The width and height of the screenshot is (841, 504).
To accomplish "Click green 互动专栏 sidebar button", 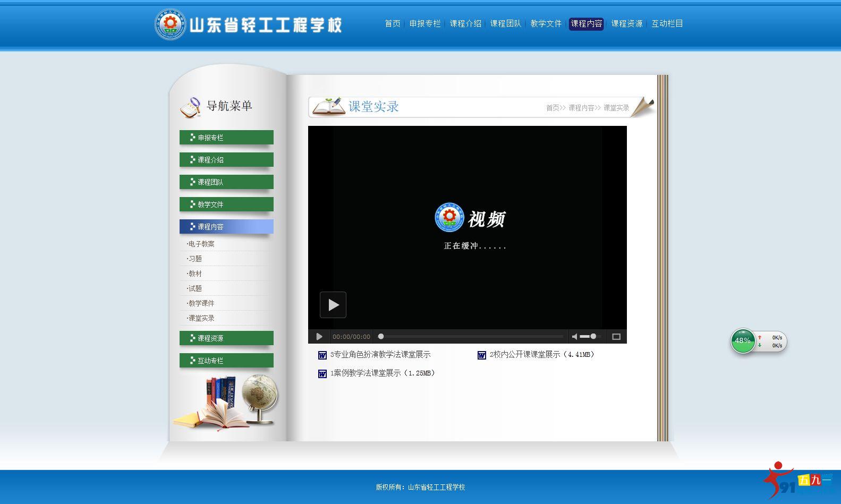I will 226,361.
